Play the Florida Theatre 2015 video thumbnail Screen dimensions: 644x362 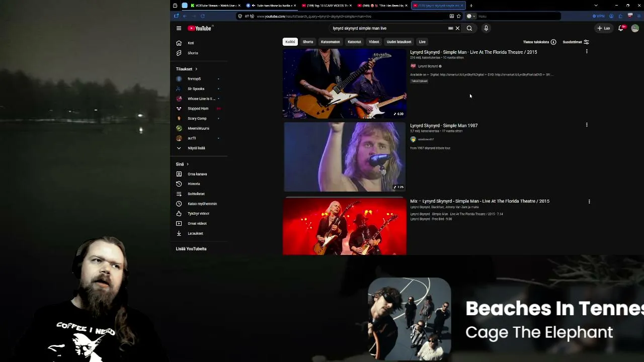[x=345, y=84]
